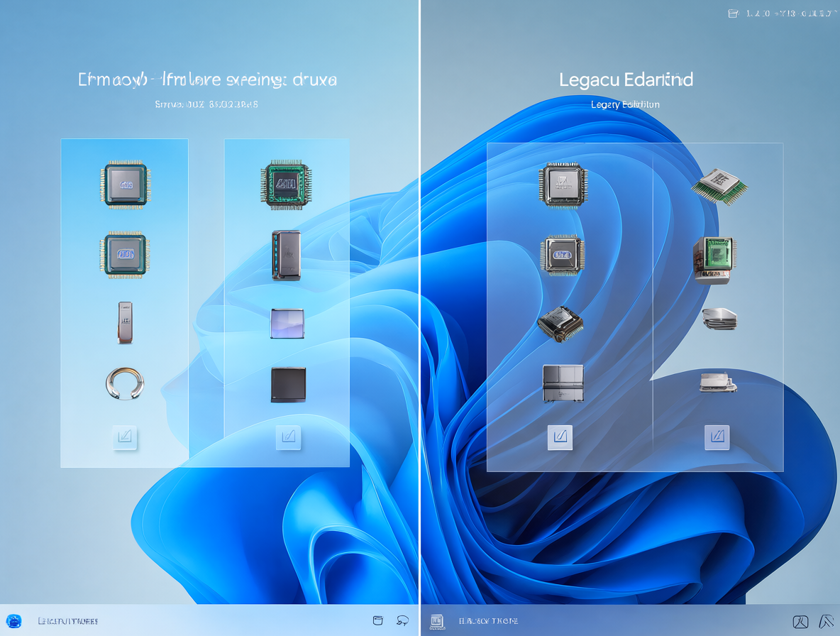Image resolution: width=840 pixels, height=636 pixels.
Task: Click the box icon in the top-right corner
Action: coord(734,13)
